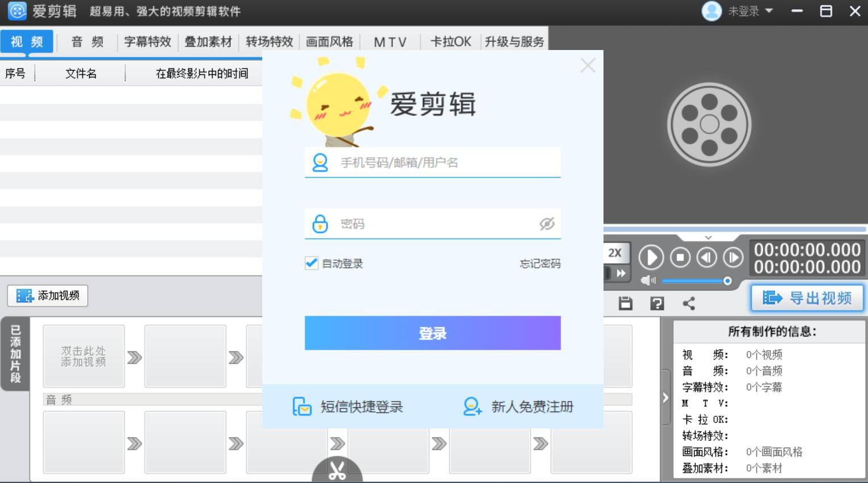Switch to the 音频 tab
Screen dimensions: 868x483
coord(86,41)
